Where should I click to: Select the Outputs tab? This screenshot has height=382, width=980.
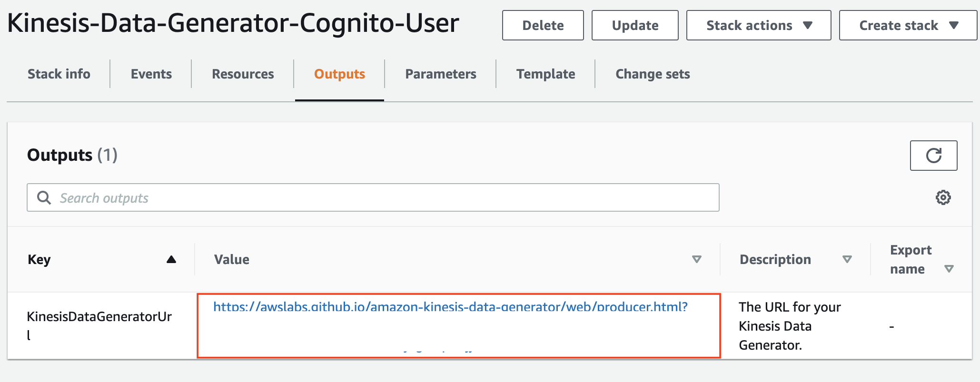coord(339,74)
